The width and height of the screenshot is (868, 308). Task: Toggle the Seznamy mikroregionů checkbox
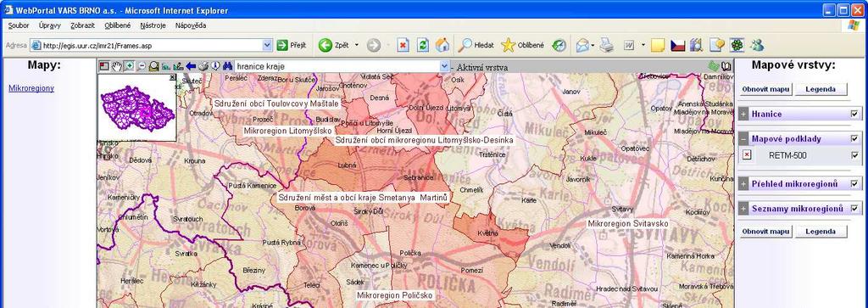(854, 208)
